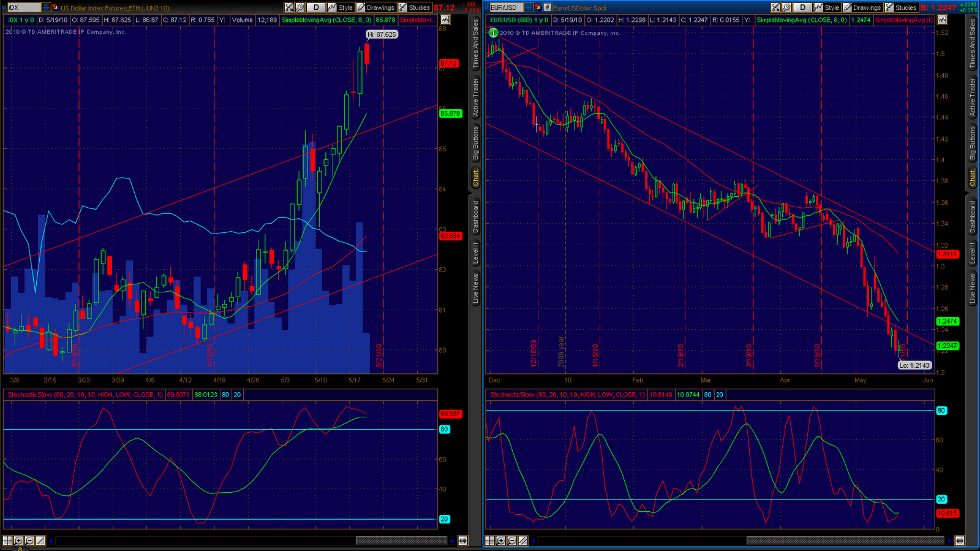The width and height of the screenshot is (980, 551).
Task: Select the Chart side tab of the /DX panel
Action: [x=475, y=177]
